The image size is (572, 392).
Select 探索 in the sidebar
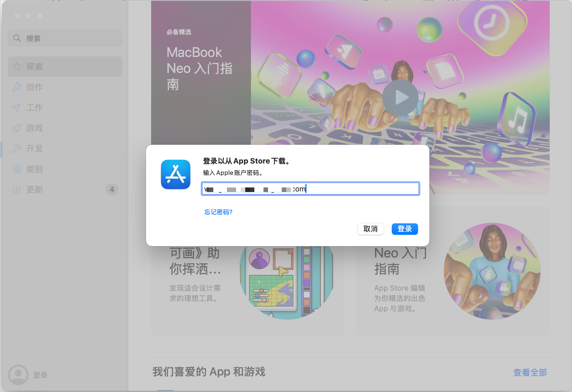coord(65,67)
